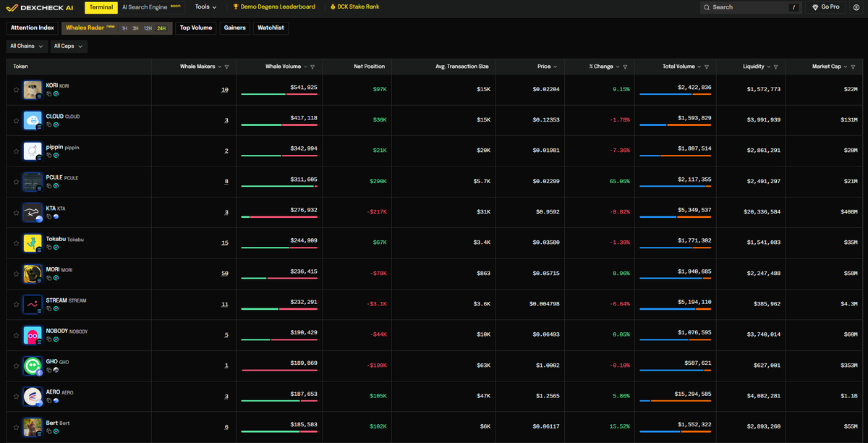
Task: Click the teal explorer icon beside Bert
Action: tap(56, 431)
